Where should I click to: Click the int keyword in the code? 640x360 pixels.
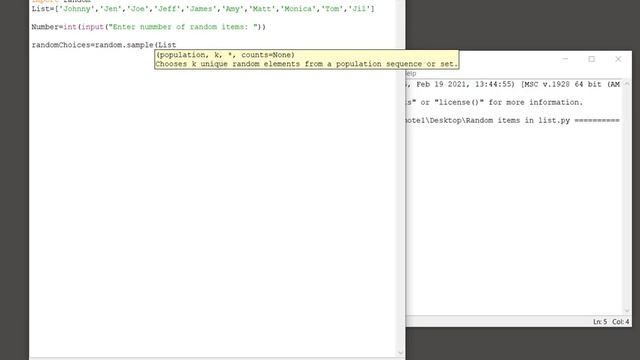pyautogui.click(x=70, y=27)
